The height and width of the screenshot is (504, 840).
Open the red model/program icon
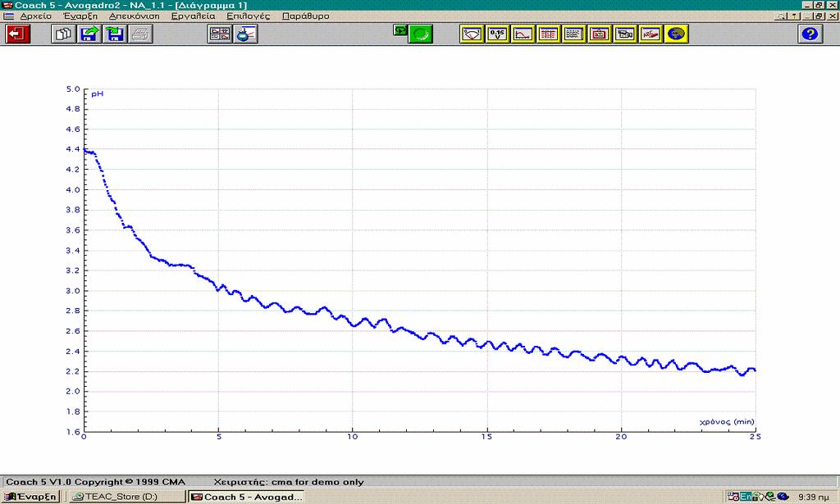651,34
